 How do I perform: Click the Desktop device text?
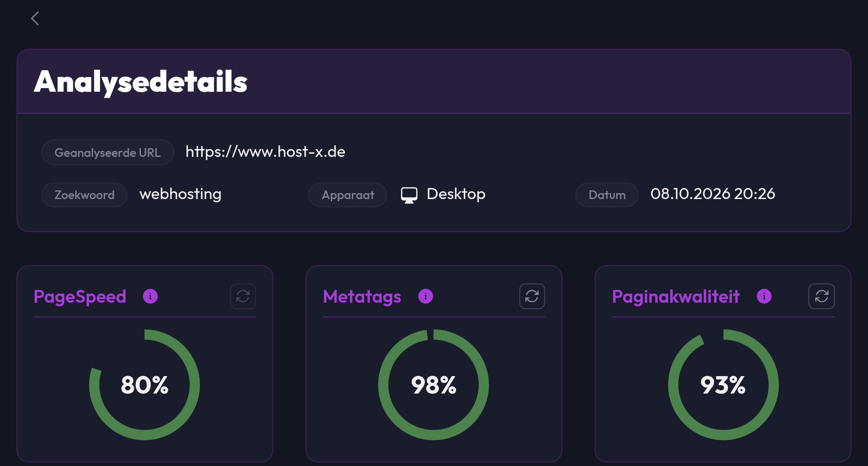tap(456, 194)
